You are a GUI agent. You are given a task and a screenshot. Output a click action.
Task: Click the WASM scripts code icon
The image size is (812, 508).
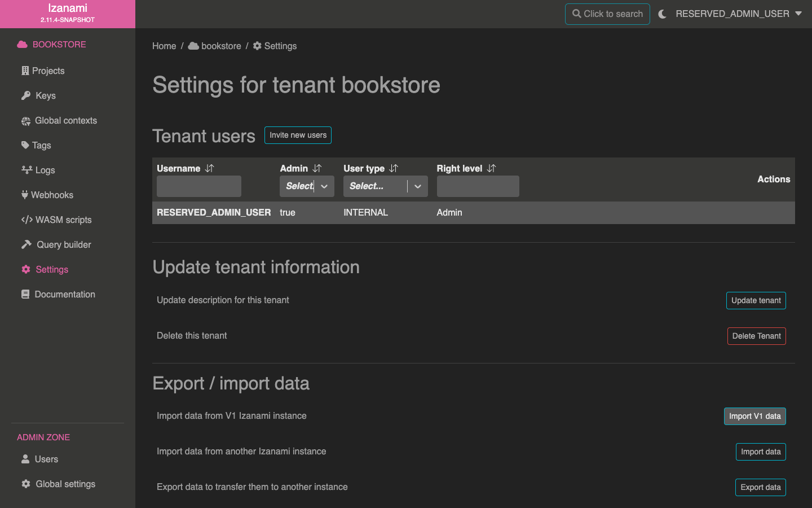point(27,220)
